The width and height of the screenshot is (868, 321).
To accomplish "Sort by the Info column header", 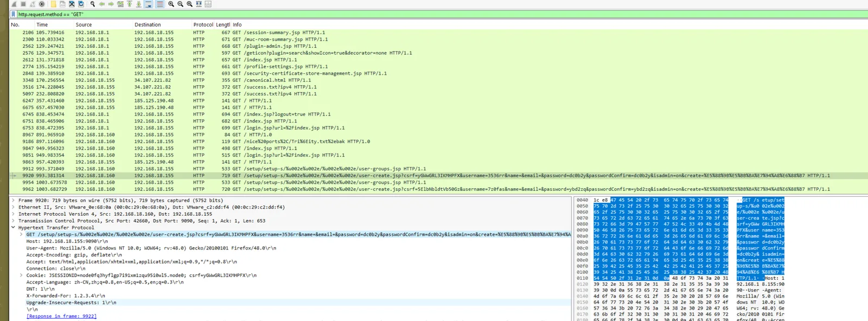I will click(549, 24).
